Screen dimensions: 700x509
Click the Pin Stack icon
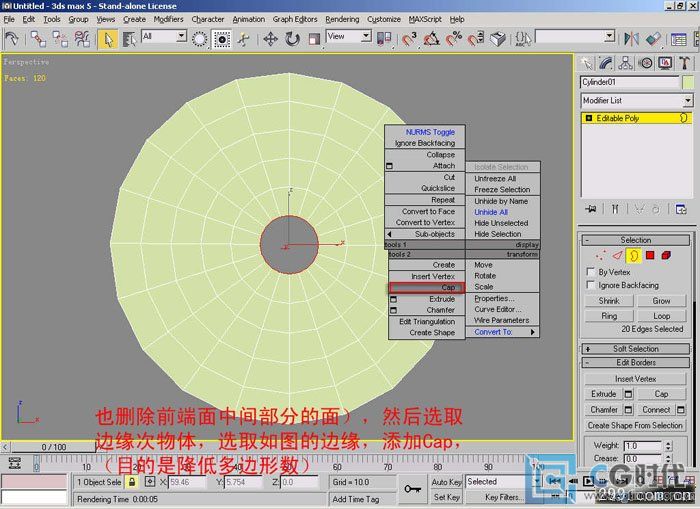pos(591,209)
